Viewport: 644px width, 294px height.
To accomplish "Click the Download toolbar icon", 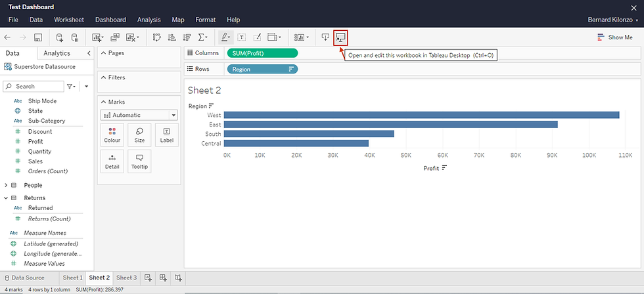I will click(325, 37).
